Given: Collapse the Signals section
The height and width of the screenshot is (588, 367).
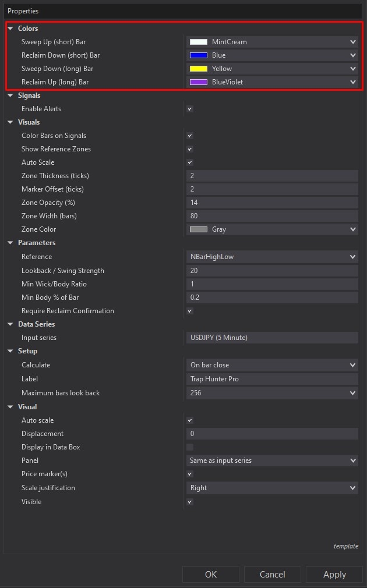Looking at the screenshot, I should [10, 95].
